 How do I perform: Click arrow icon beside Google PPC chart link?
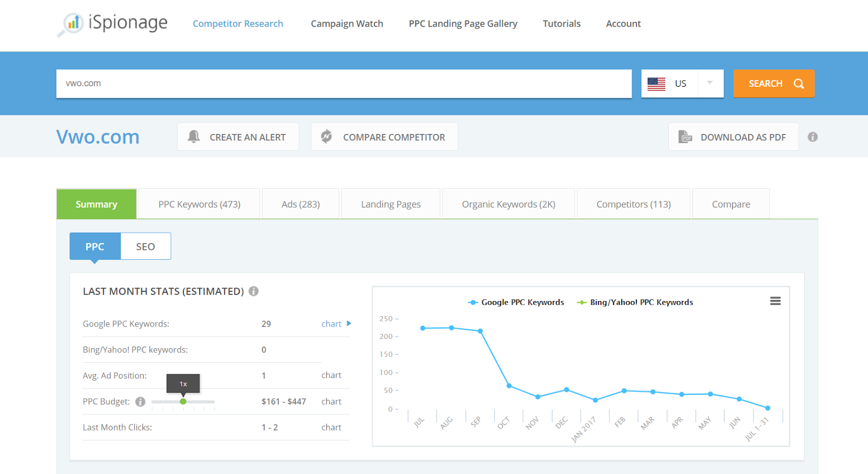(x=349, y=323)
